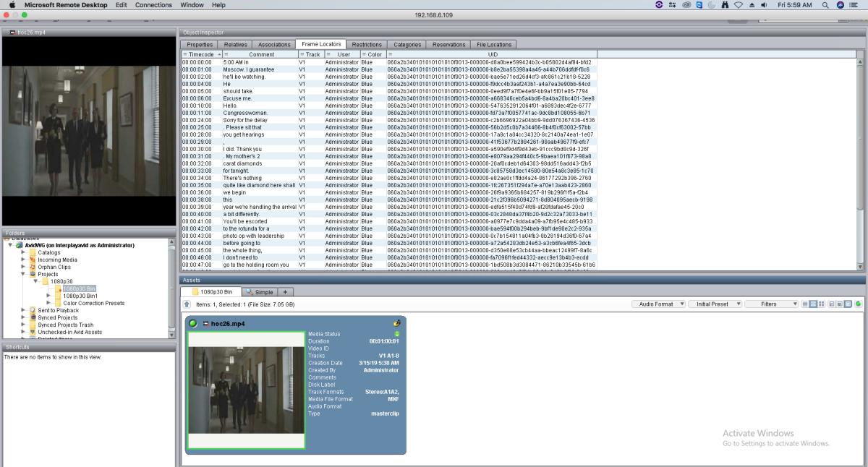Select locator row 'Congresswoman.'
Screen dimensions: 868x467
388,113
